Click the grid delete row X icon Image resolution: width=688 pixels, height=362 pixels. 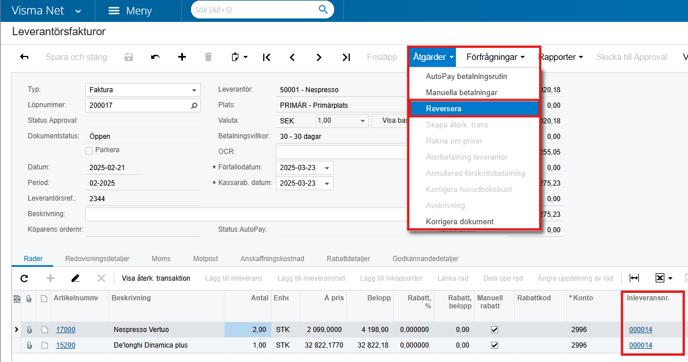(101, 278)
